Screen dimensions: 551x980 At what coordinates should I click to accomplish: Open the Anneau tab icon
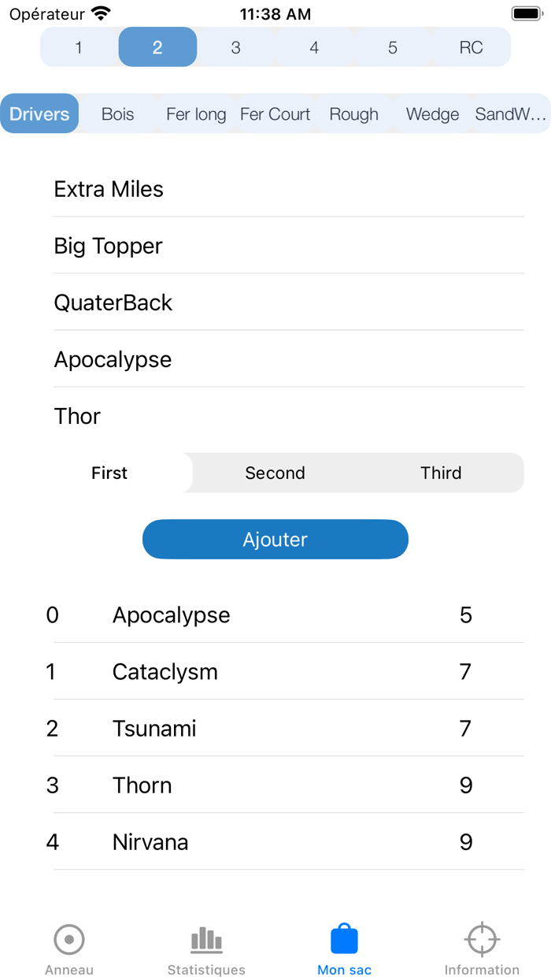pos(69,940)
